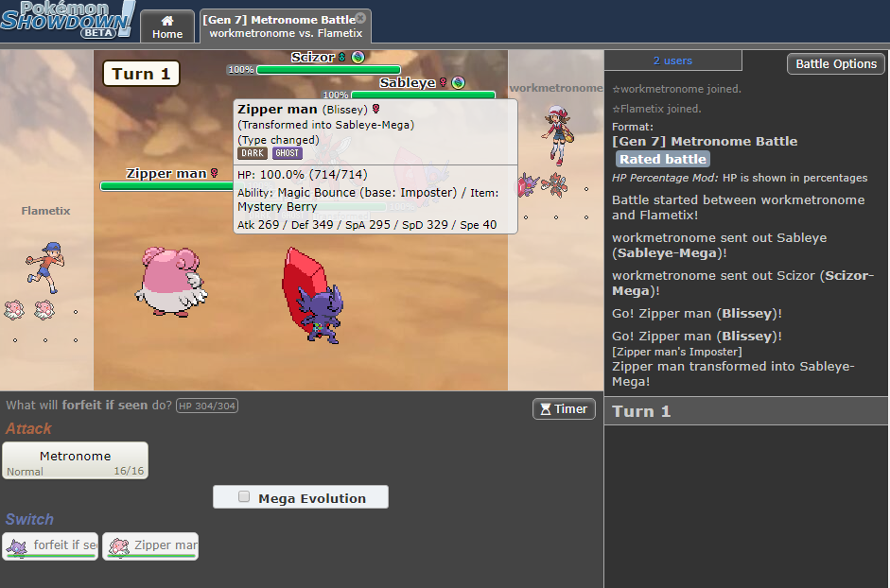The width and height of the screenshot is (890, 588).
Task: Click Sableye's female gender icon
Action: pyautogui.click(x=443, y=82)
